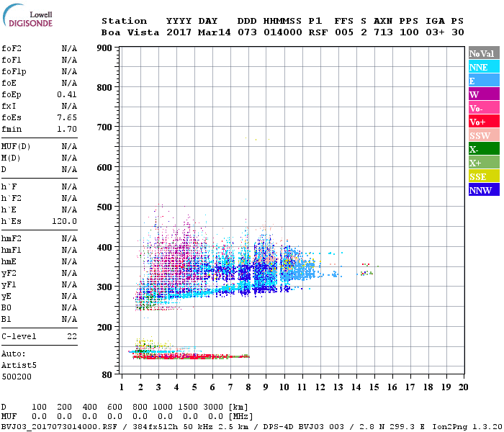
Task: Click the foF1p parameter label
Action: point(14,72)
